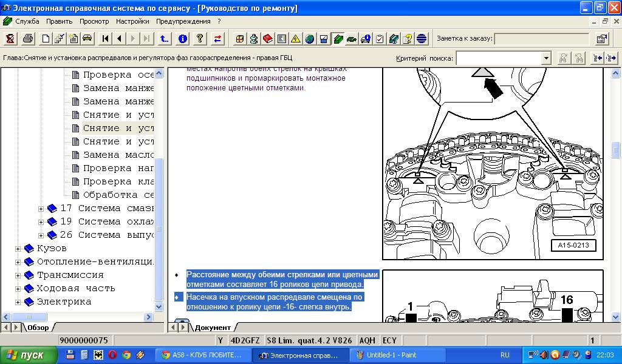The width and height of the screenshot is (622, 364).
Task: Open the search criterion dropdown arrow
Action: coord(546,58)
